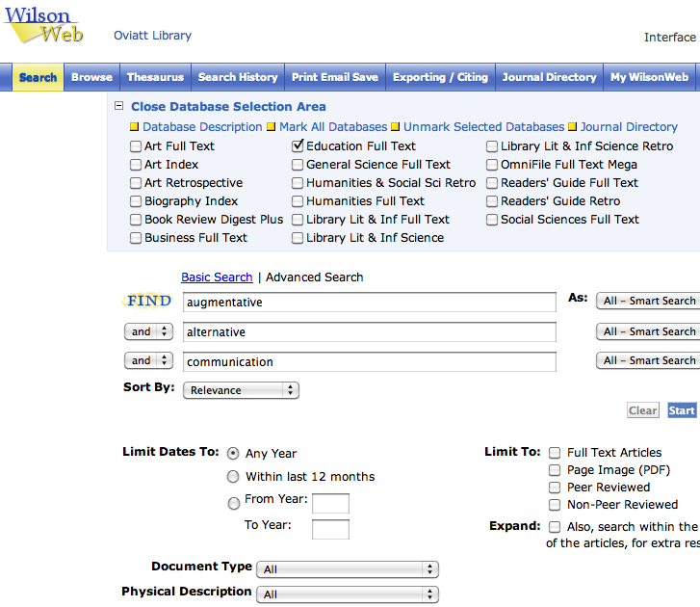Open the Journal Directory tab
Viewport: 700px width, 607px height.
pos(549,77)
